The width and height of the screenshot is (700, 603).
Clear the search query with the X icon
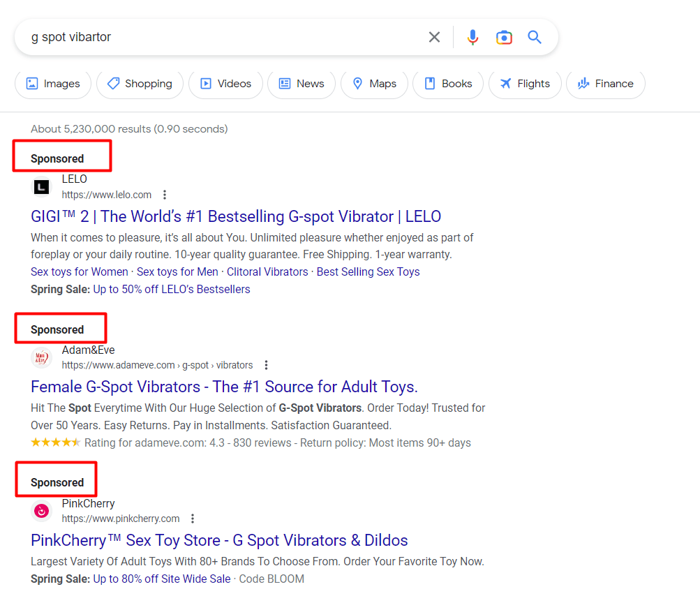click(x=434, y=37)
